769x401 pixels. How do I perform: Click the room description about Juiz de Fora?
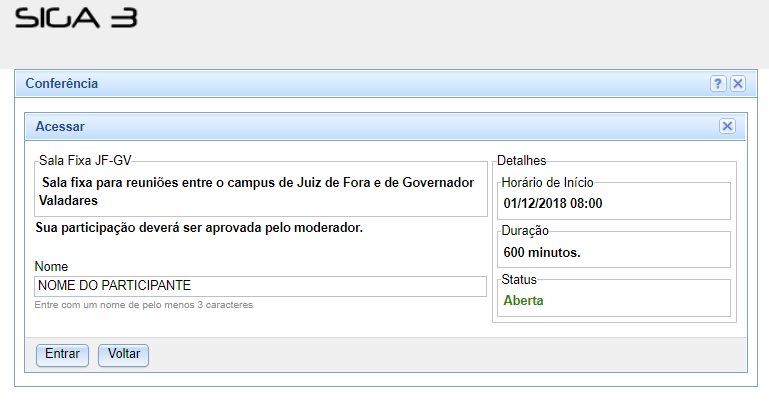[260, 192]
